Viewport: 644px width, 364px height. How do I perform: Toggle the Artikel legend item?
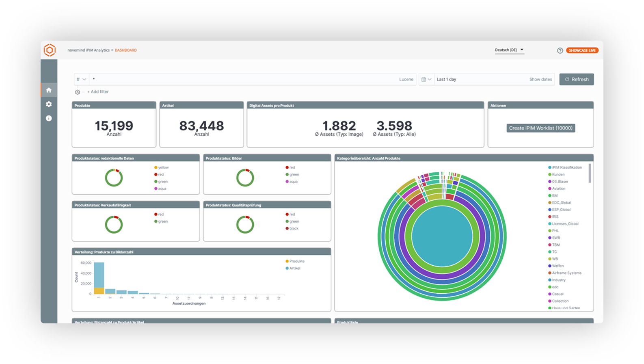pos(293,268)
